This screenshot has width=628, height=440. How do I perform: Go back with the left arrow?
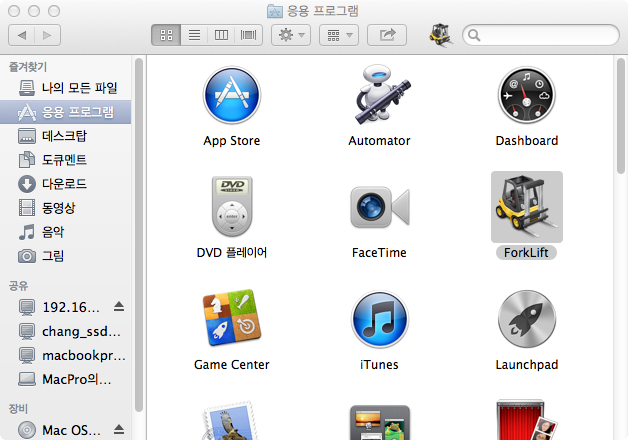22,35
